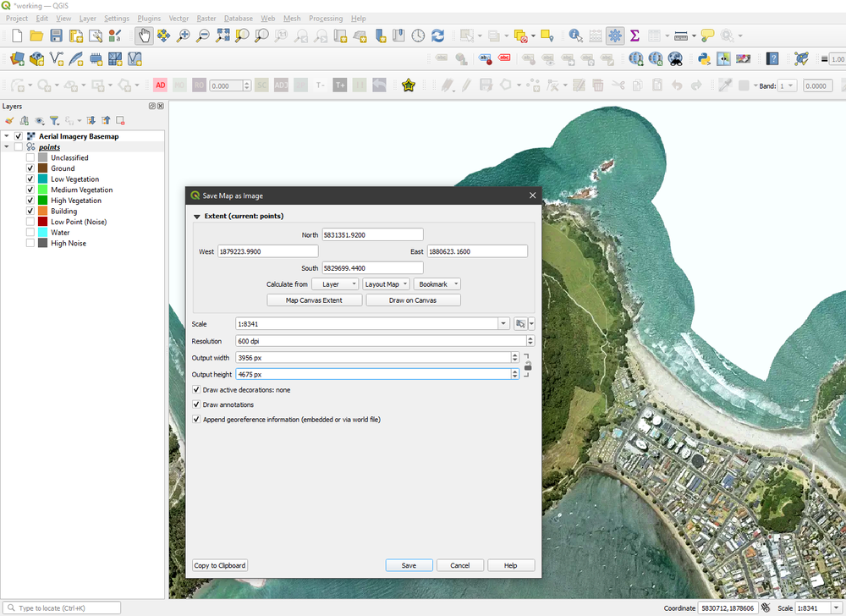The image size is (846, 616).
Task: Click the Filter Legend funnel icon
Action: [x=53, y=121]
